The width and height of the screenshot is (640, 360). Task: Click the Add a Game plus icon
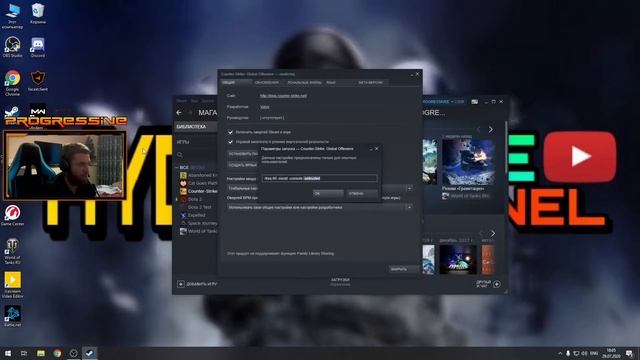(180, 284)
